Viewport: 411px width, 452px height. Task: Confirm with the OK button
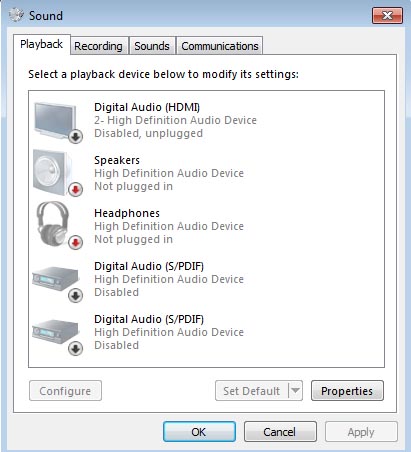click(199, 432)
